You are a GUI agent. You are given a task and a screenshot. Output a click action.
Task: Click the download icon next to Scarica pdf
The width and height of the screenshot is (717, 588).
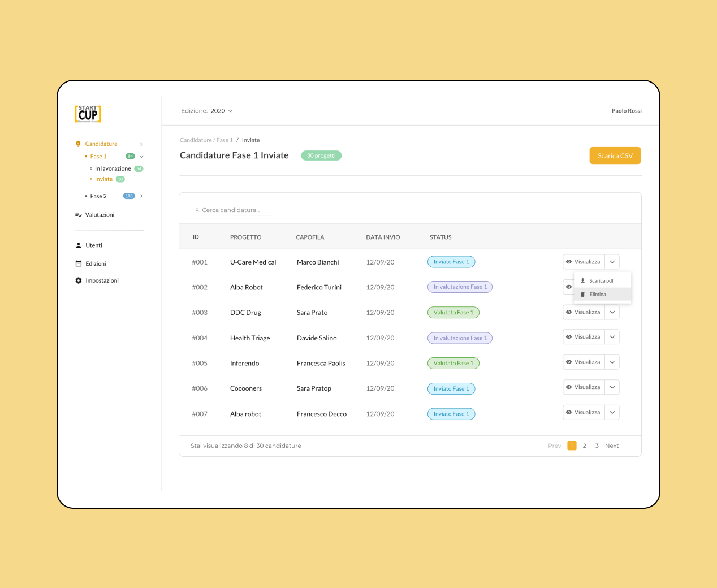(583, 280)
